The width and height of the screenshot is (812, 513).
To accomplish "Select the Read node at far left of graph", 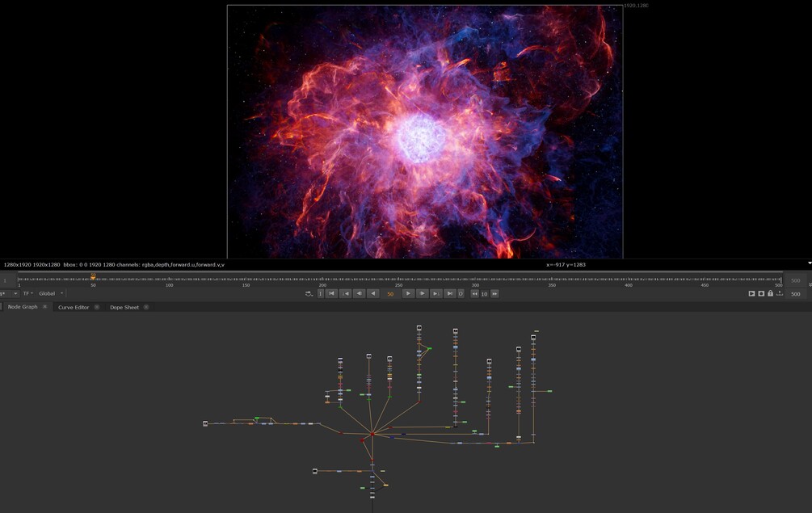I will tap(205, 423).
